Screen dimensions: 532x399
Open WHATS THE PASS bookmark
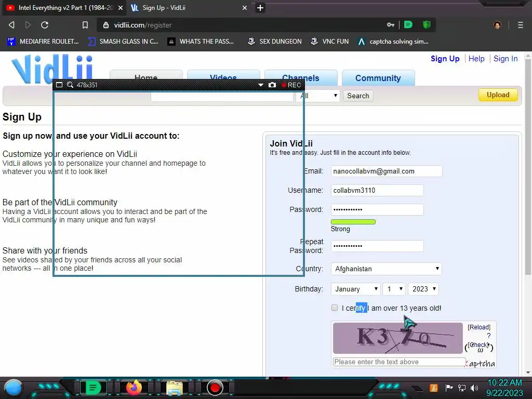[x=201, y=42]
